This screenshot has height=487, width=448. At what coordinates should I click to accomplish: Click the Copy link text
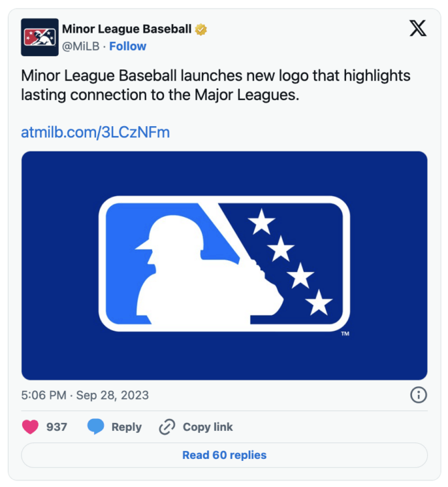(x=208, y=427)
